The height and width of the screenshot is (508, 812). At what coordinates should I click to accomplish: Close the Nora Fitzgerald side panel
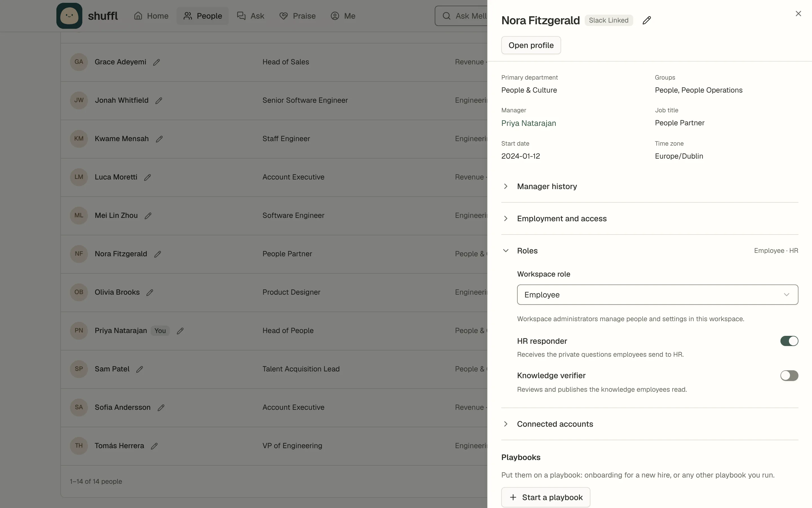[798, 14]
